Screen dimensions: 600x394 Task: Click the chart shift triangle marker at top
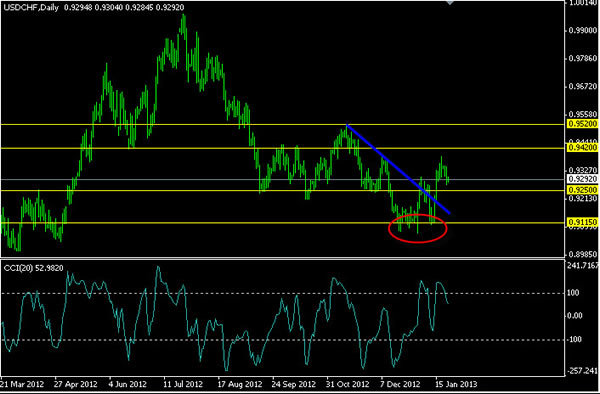450,2
